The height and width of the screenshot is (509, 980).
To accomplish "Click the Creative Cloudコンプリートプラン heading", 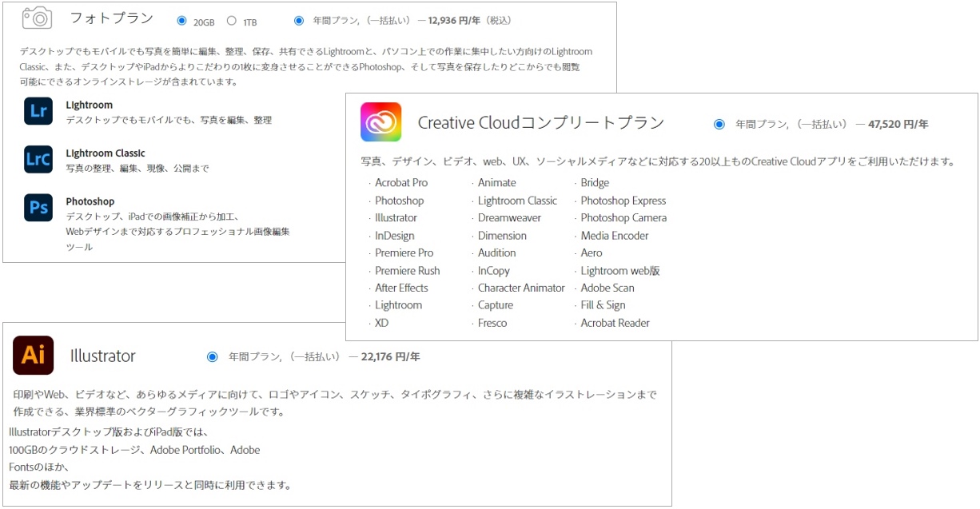I will (541, 123).
